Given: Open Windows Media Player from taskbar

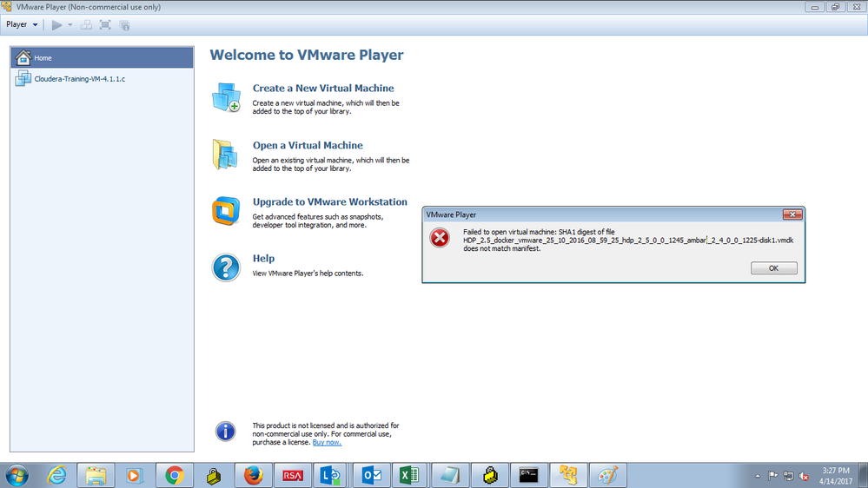Looking at the screenshot, I should click(x=135, y=475).
